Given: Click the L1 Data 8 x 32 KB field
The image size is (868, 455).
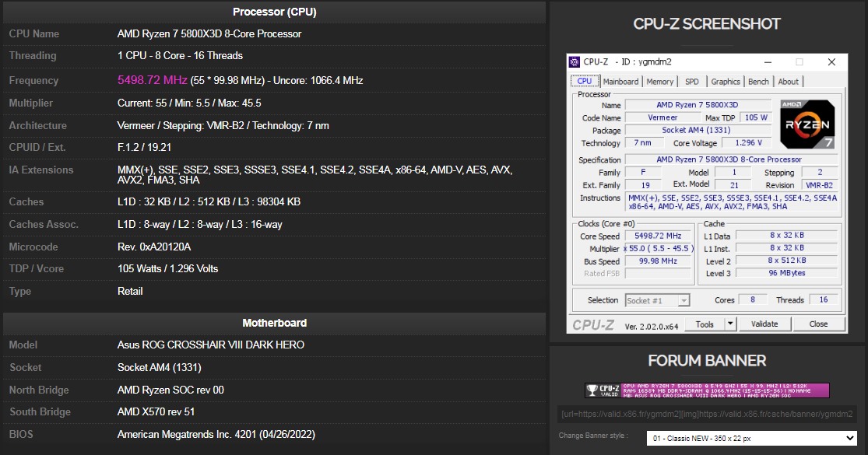Looking at the screenshot, I should (x=786, y=236).
